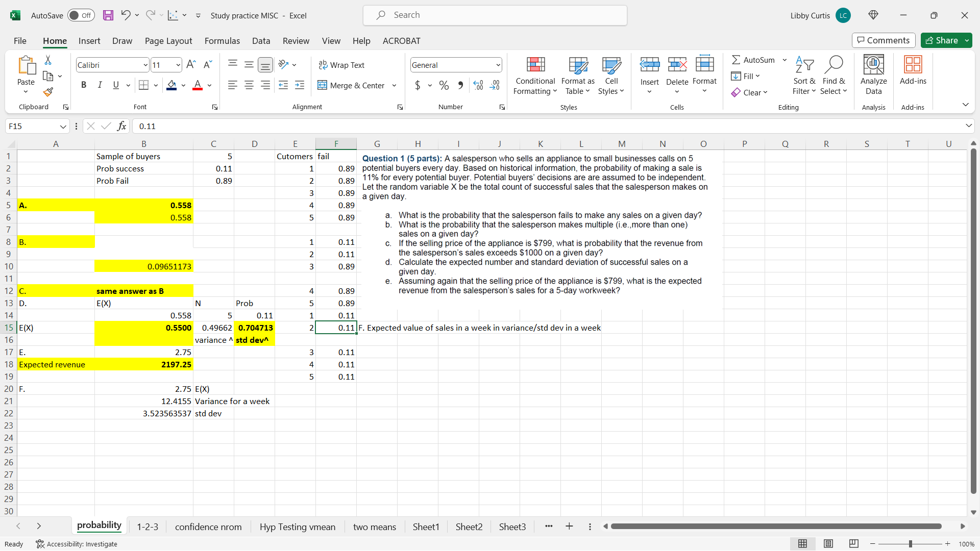Toggle Wrap Text on selected cell

point(341,65)
